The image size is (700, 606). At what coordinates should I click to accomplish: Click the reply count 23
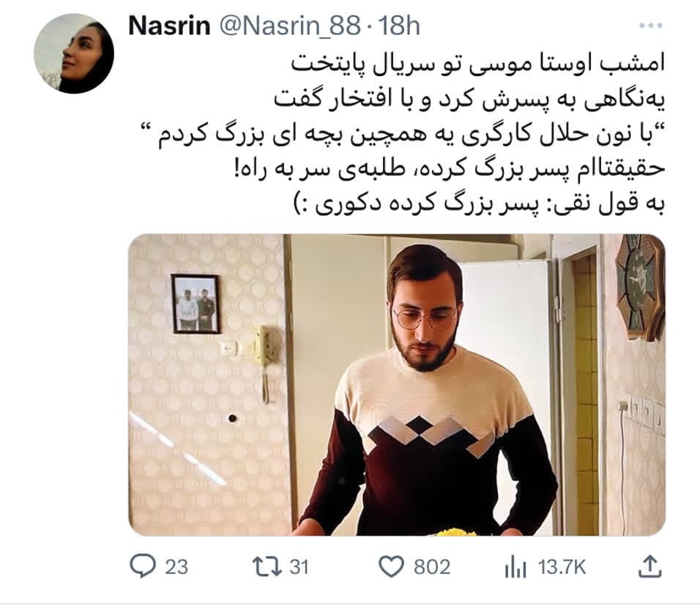pos(176,567)
